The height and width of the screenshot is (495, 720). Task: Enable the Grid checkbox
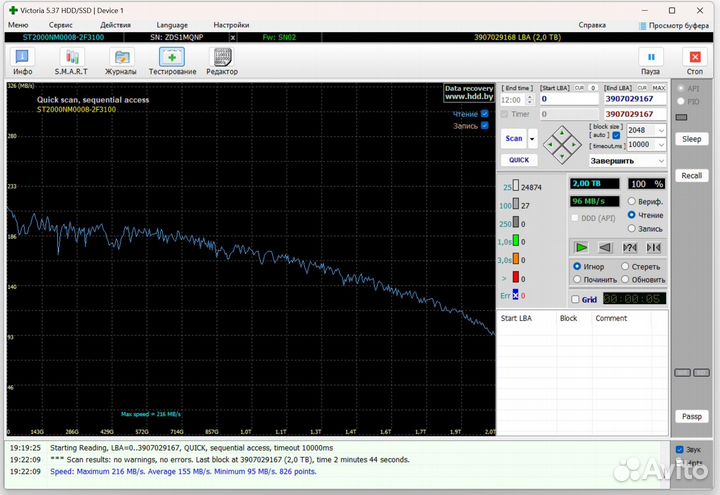(x=575, y=299)
